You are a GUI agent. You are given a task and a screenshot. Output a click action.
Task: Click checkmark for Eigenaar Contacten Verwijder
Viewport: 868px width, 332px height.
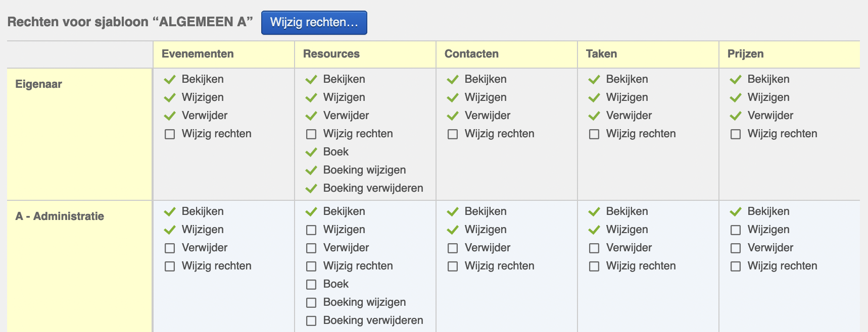(x=453, y=116)
